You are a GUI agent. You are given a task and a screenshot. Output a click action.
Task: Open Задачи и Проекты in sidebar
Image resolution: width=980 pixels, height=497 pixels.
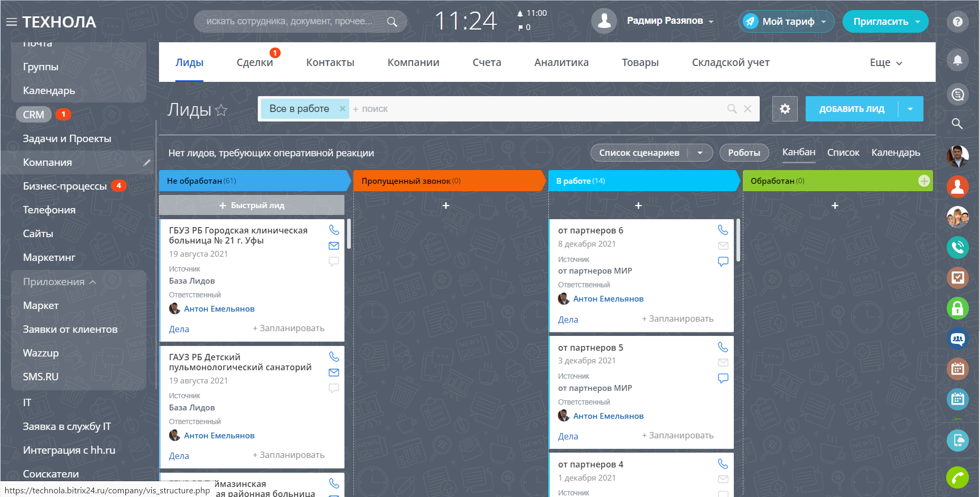(67, 139)
